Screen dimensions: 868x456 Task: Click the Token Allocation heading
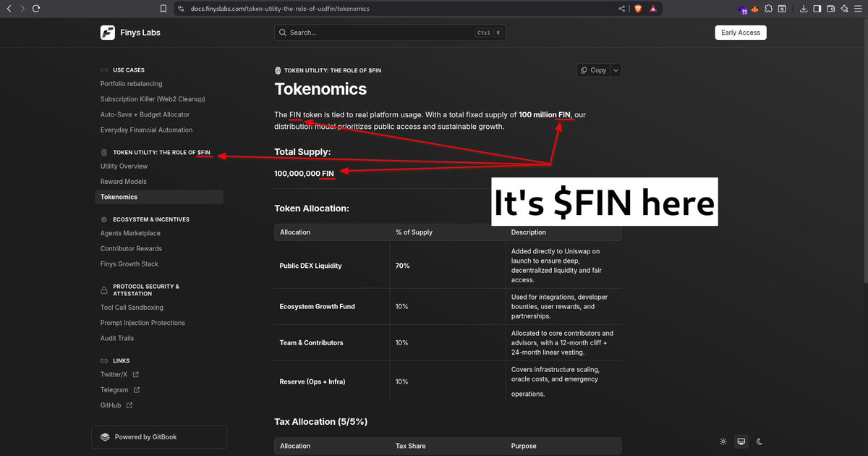click(x=312, y=208)
